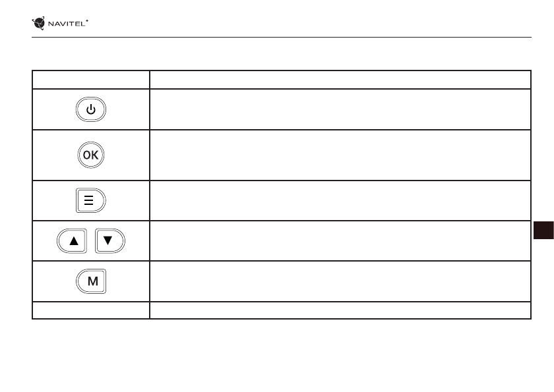Click the wide empty header cell of the table
Image resolution: width=554 pixels, height=392 pixels.
point(340,80)
